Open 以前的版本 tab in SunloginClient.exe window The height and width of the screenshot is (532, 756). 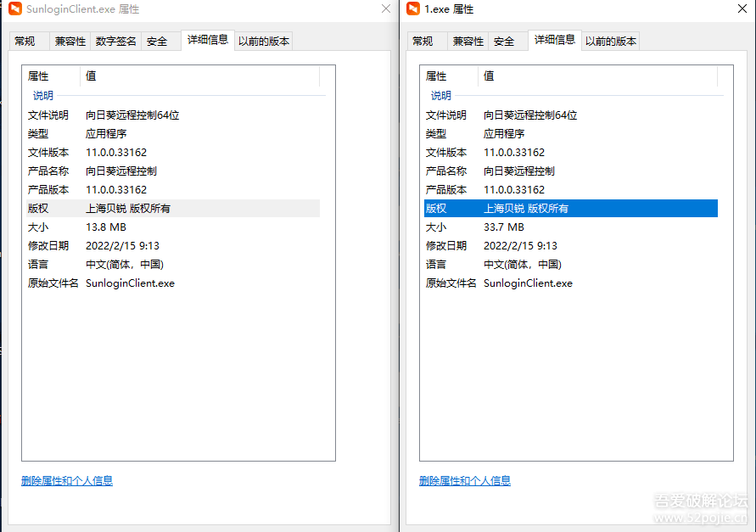click(264, 42)
